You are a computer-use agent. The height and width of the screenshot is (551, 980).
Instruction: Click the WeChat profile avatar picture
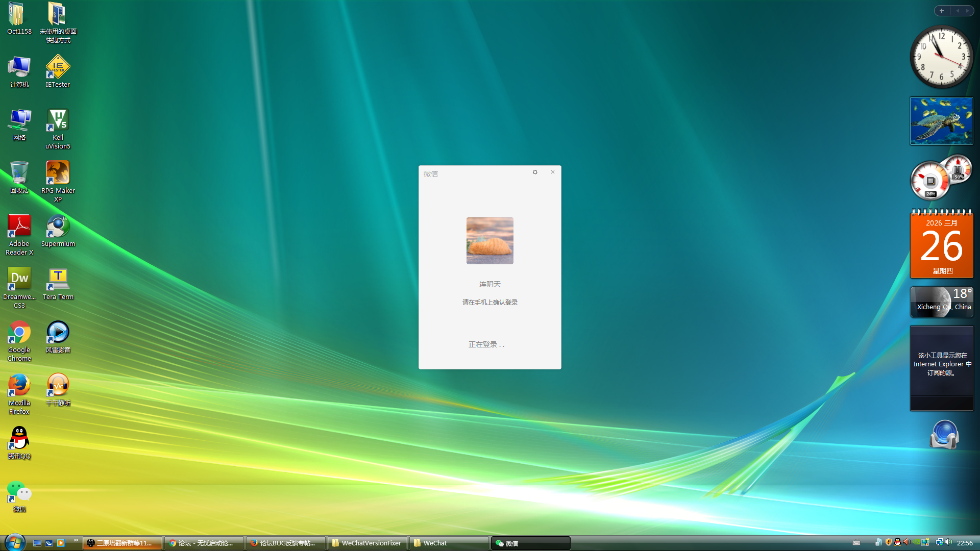[x=489, y=241]
